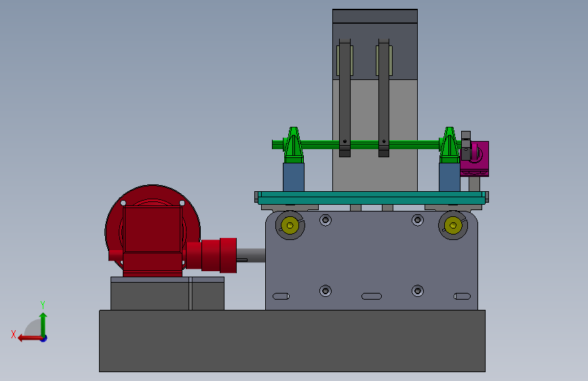
Task: Click the blue Z axis dot of the triad
Action: point(44,338)
